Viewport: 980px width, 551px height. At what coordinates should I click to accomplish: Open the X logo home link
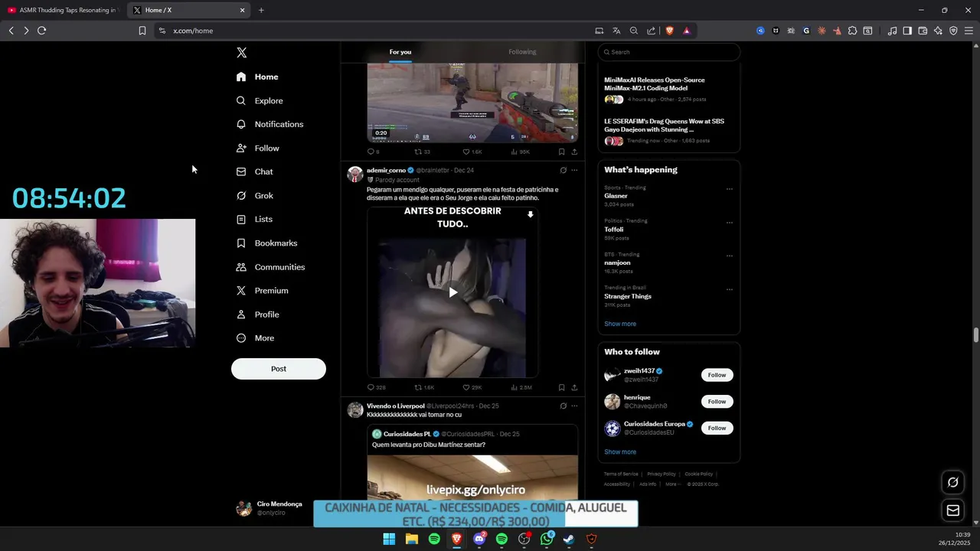coord(241,53)
